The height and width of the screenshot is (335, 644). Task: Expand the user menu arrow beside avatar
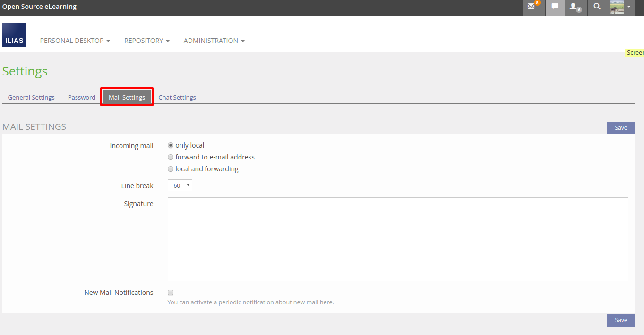(x=629, y=7)
